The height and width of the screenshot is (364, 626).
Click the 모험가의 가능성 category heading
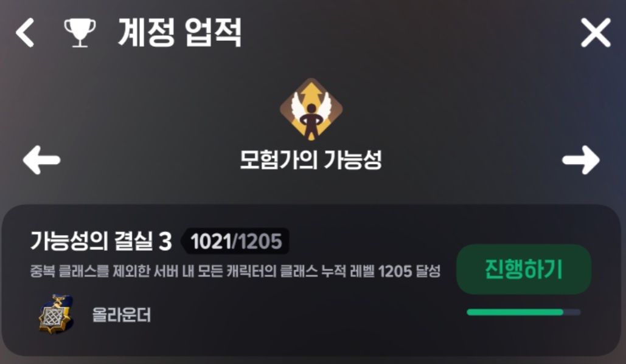pos(311,159)
